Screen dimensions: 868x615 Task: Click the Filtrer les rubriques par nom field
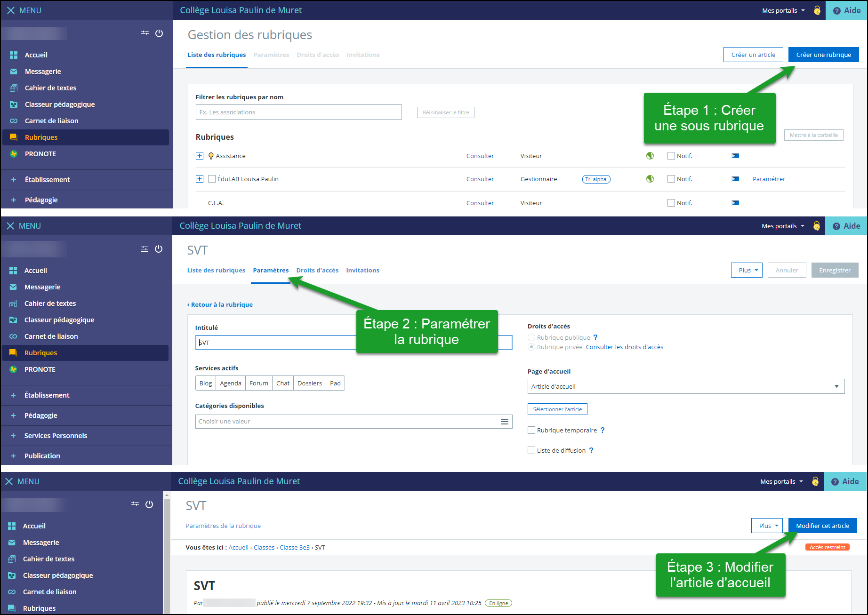[298, 112]
